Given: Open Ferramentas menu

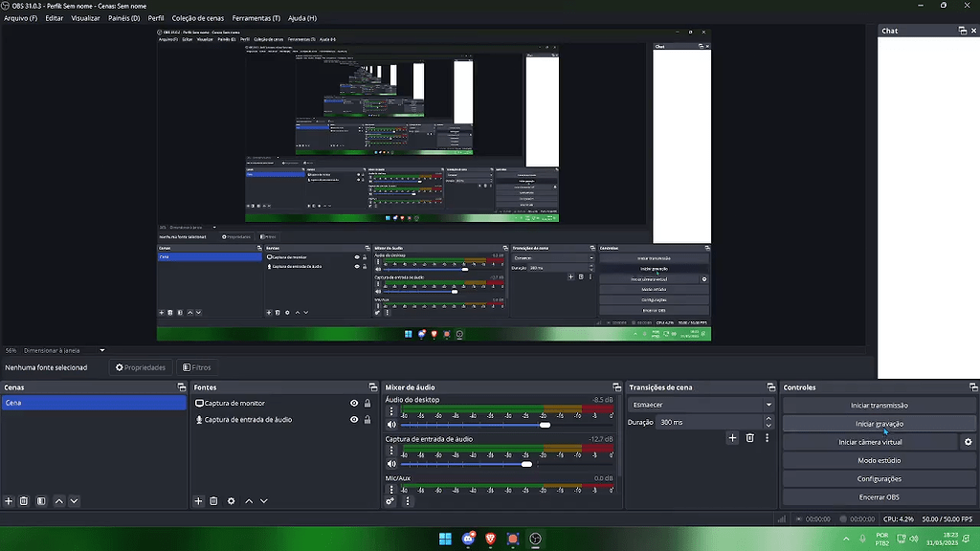Looking at the screenshot, I should (x=256, y=18).
